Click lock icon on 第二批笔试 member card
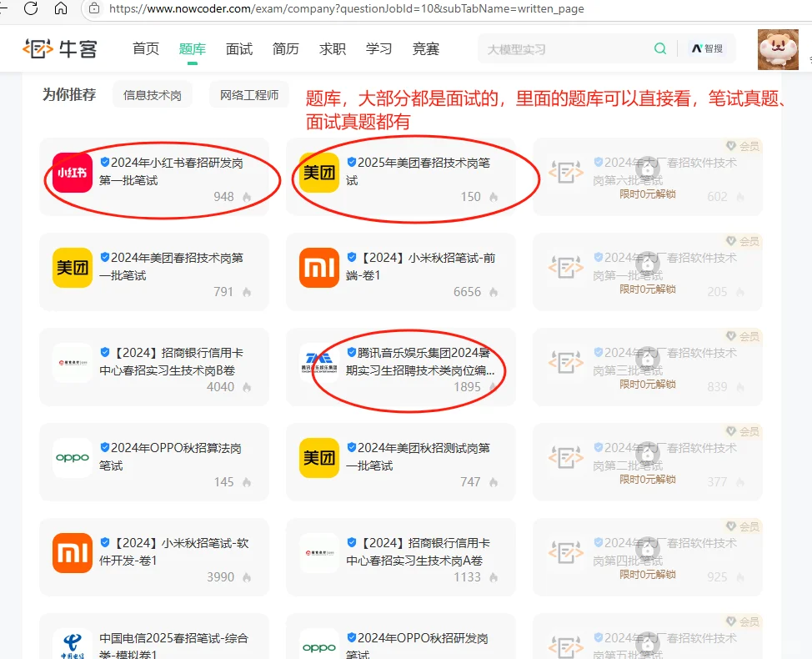This screenshot has height=659, width=812. (647, 454)
